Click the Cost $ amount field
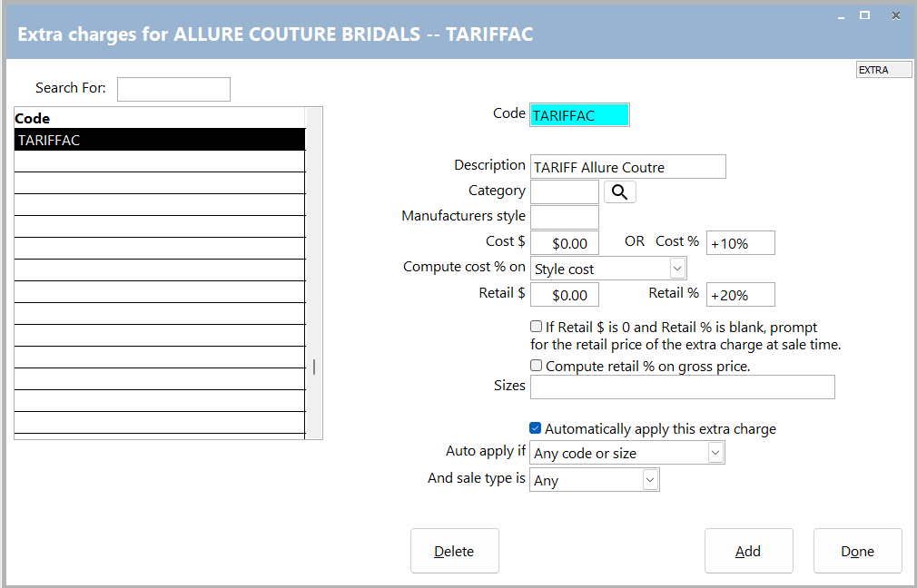 564,243
